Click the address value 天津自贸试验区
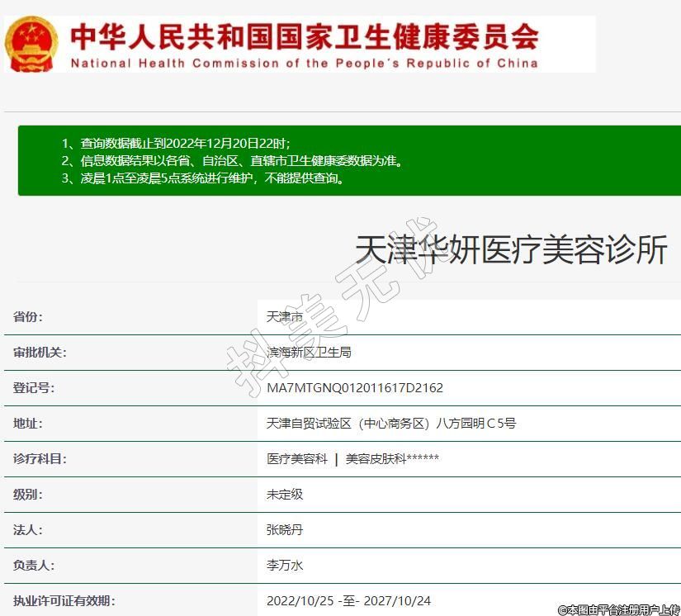This screenshot has height=616, width=681. coord(391,424)
